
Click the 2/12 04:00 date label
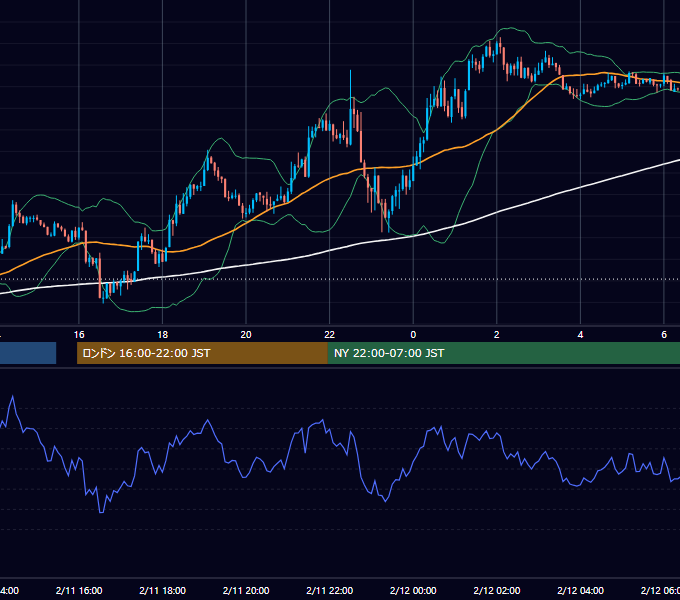[580, 590]
